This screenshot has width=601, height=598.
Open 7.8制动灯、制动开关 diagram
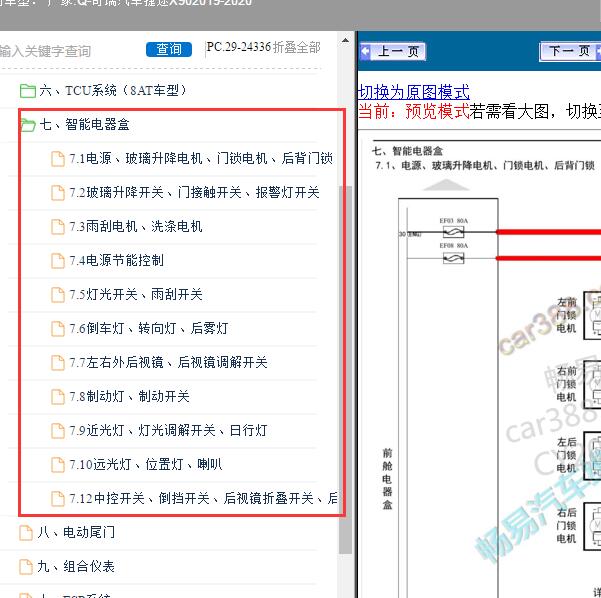pyautogui.click(x=130, y=396)
